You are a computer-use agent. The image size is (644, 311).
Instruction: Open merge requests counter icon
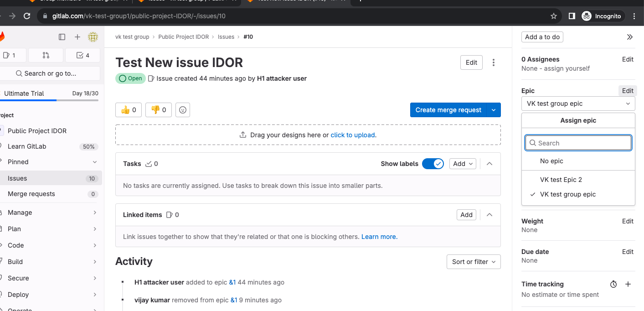point(46,55)
